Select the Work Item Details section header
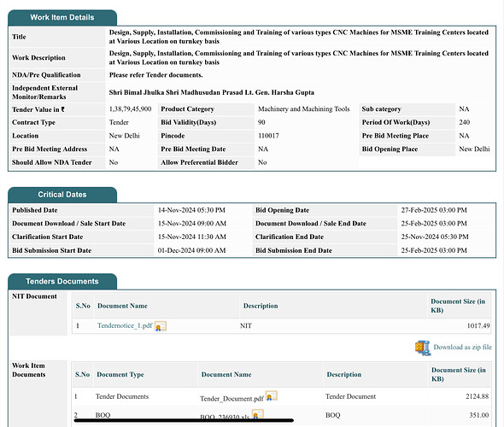 coord(62,17)
